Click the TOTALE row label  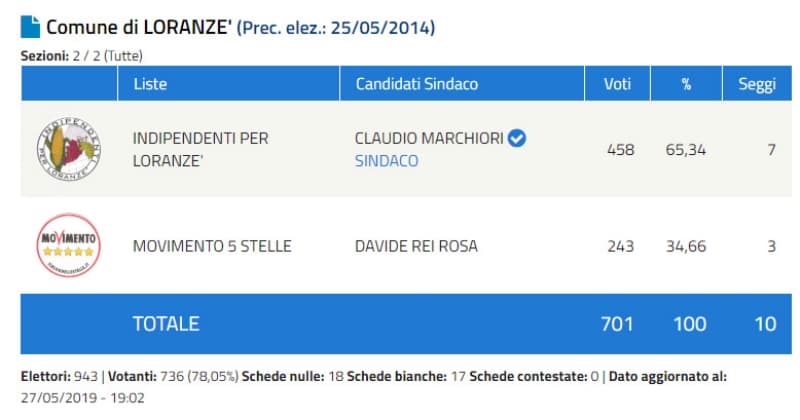tap(166, 323)
